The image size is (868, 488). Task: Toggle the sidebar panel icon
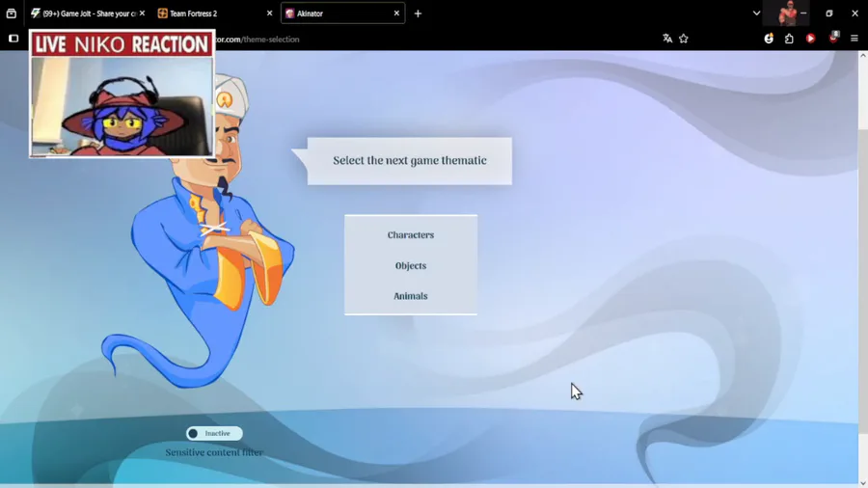pos(14,39)
